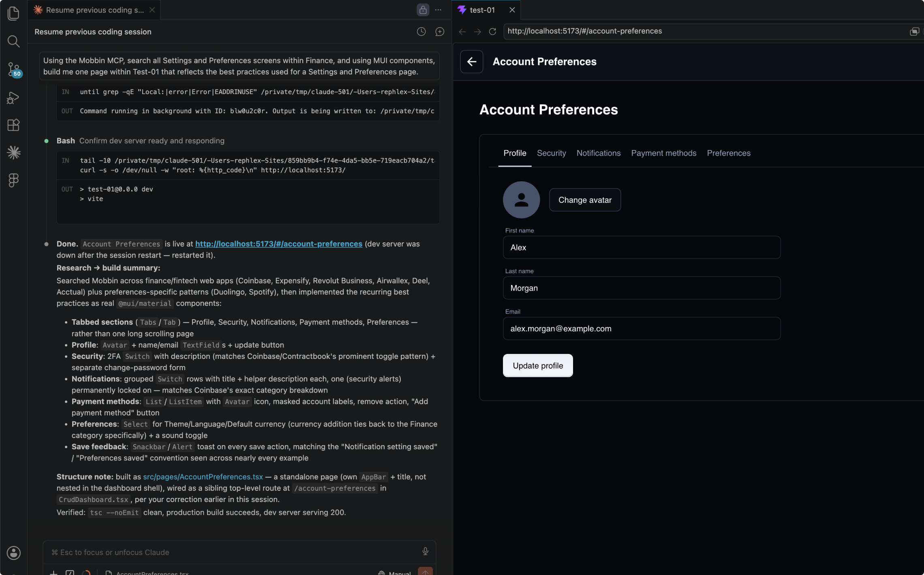
Task: Switch to the Payment methods tab
Action: tap(663, 153)
